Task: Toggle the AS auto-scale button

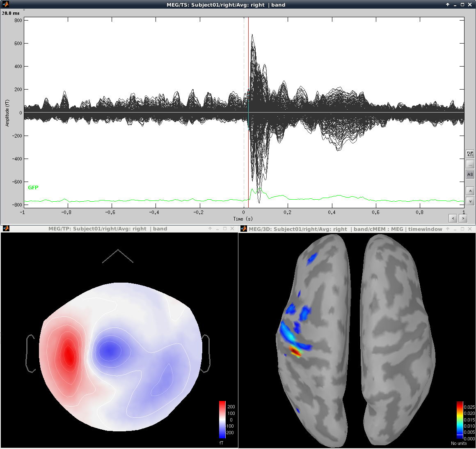Action: pos(470,175)
